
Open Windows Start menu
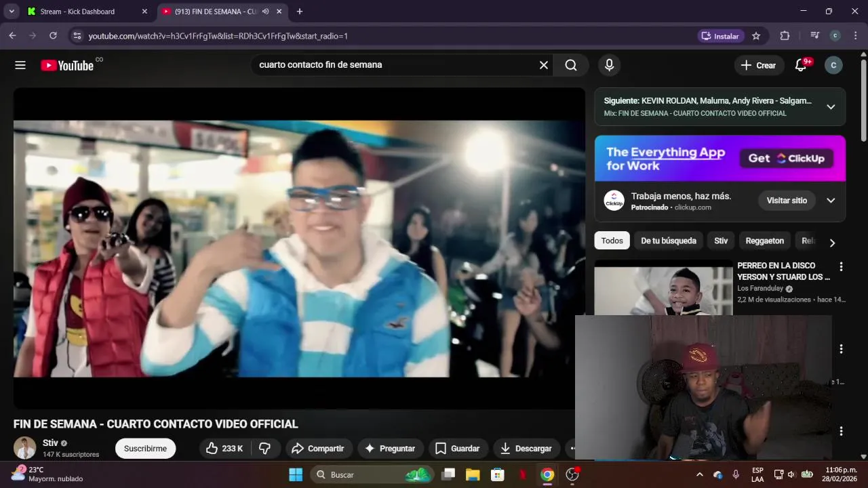pos(296,474)
